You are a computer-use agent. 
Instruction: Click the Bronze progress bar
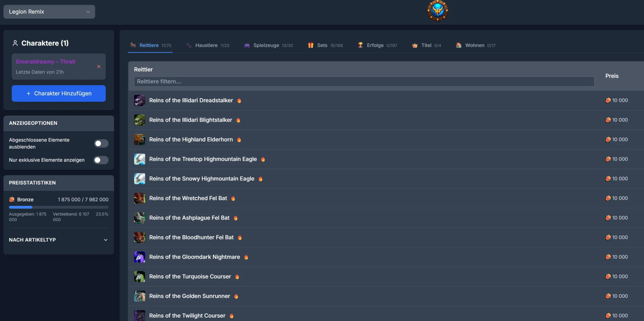pos(59,207)
